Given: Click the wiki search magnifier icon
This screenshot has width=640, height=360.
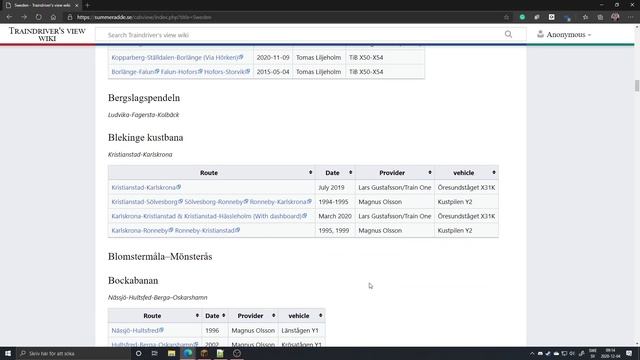Looking at the screenshot, I should (x=508, y=35).
